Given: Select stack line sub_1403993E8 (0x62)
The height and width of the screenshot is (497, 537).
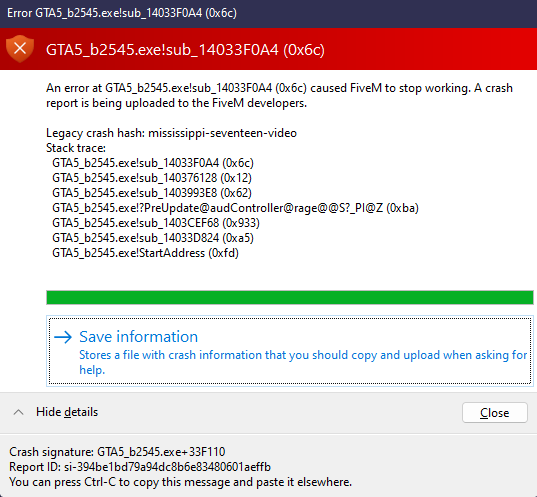Looking at the screenshot, I should (152, 193).
